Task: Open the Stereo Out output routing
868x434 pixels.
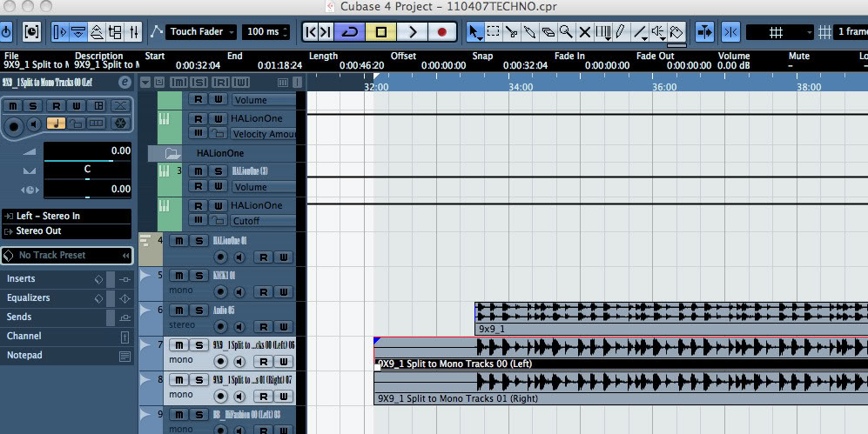Action: (66, 231)
